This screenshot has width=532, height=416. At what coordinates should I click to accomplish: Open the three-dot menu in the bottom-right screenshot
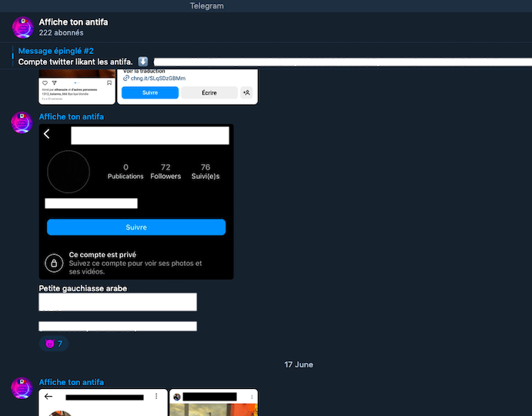(x=252, y=397)
